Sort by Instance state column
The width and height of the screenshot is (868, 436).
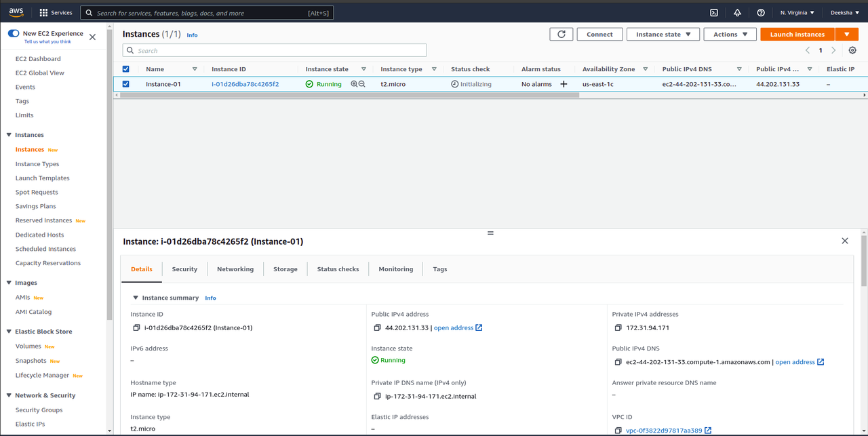(363, 69)
